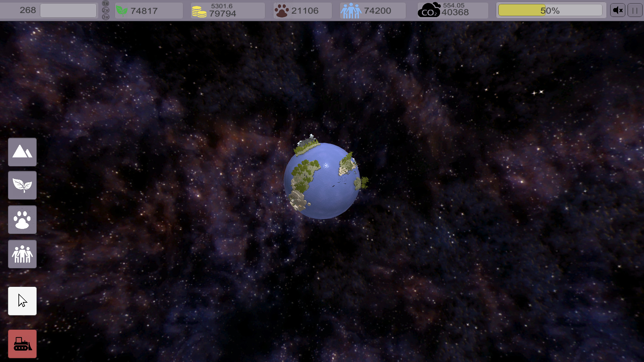Open the mountain terrain tool in the sidebar
644x362 pixels.
point(22,152)
